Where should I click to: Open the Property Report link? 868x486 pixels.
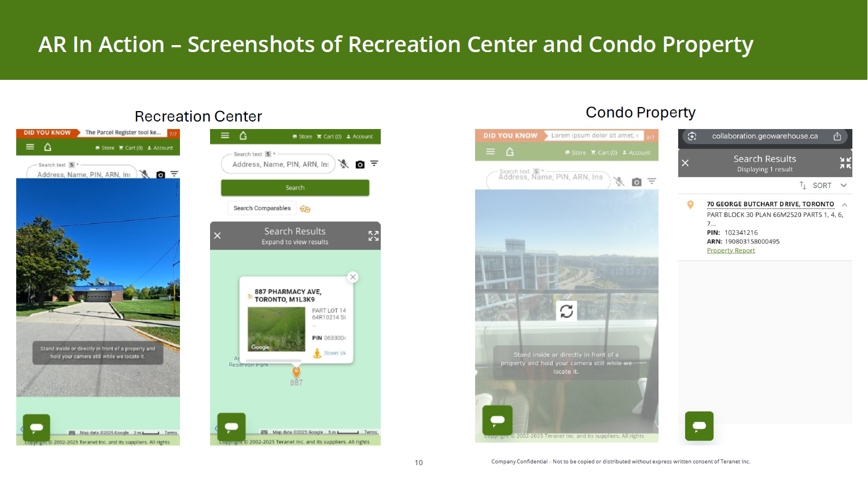(x=730, y=251)
